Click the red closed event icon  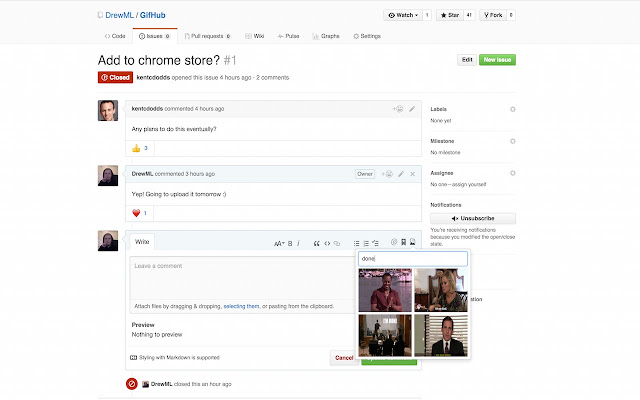coord(131,384)
